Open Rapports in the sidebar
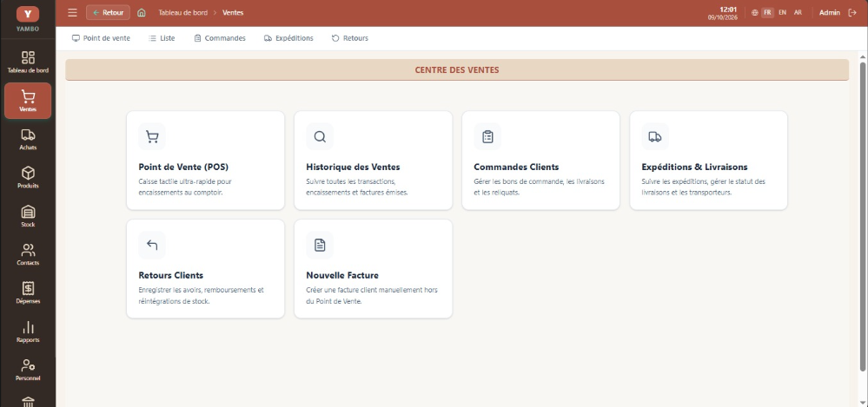Image resolution: width=868 pixels, height=407 pixels. coord(28,332)
